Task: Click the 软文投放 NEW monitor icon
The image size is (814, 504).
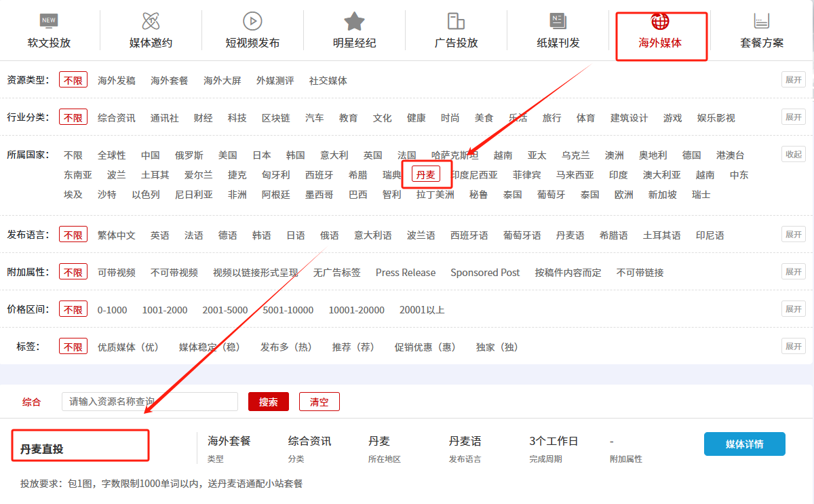Action: [49, 21]
